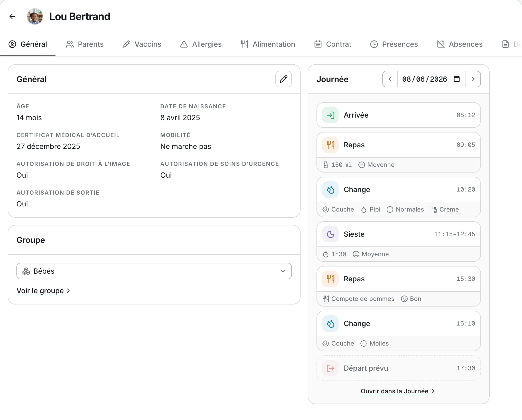
Task: Switch to the Parents tab
Action: click(85, 44)
